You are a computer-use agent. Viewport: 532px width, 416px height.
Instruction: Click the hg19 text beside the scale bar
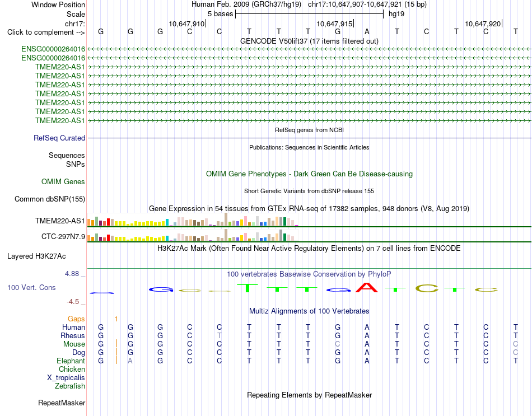(x=396, y=14)
